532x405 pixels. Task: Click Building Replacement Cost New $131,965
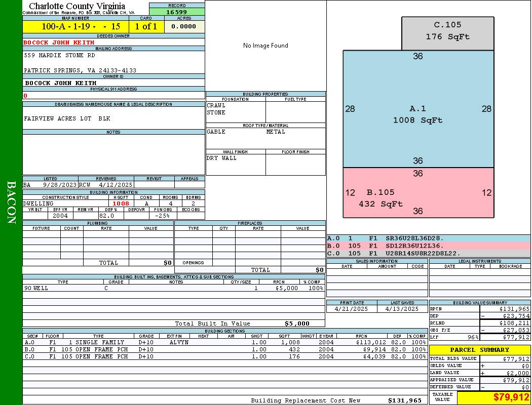[405, 400]
